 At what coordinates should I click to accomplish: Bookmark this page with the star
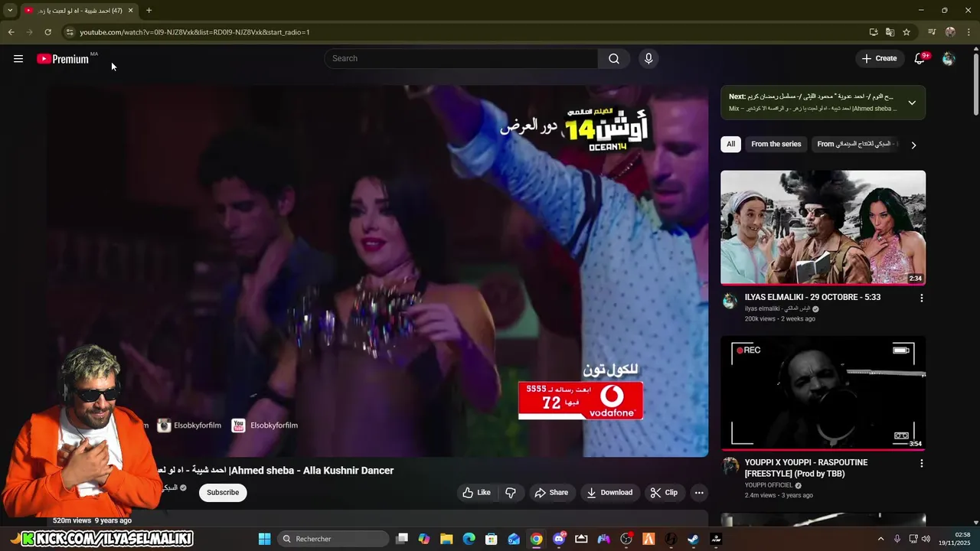[x=906, y=32]
